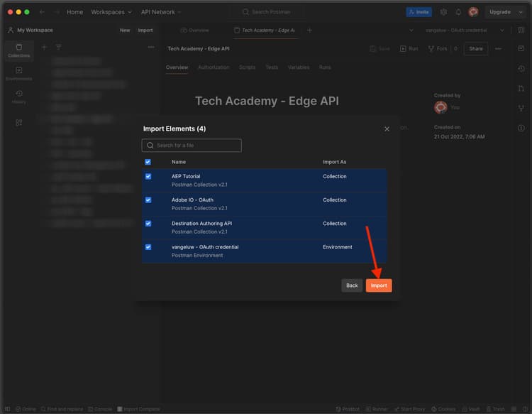
Task: Click the user avatar in the header
Action: click(473, 12)
